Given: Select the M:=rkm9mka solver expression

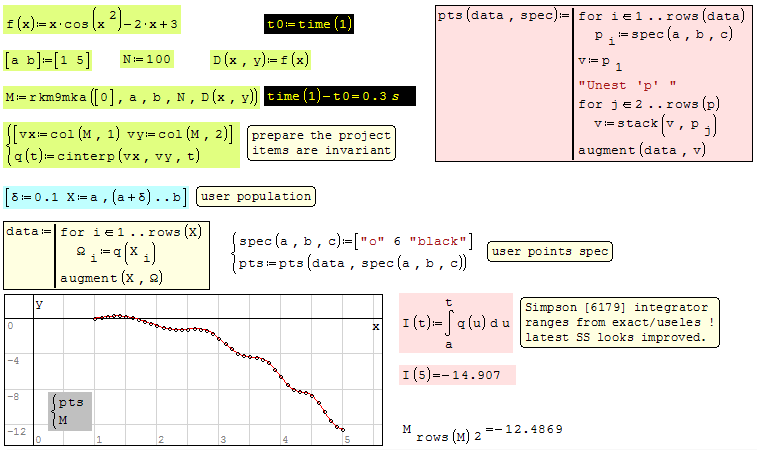Looking at the screenshot, I should (x=131, y=97).
